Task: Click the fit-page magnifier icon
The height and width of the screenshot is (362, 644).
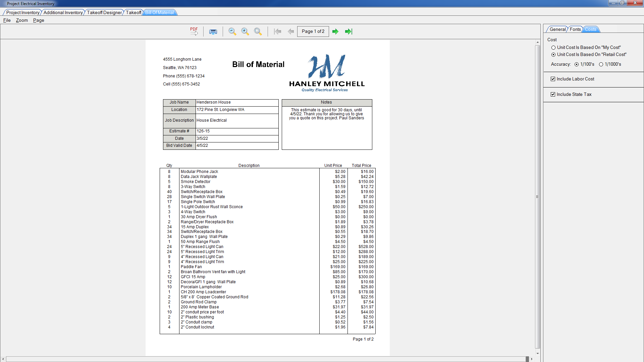Action: (258, 32)
